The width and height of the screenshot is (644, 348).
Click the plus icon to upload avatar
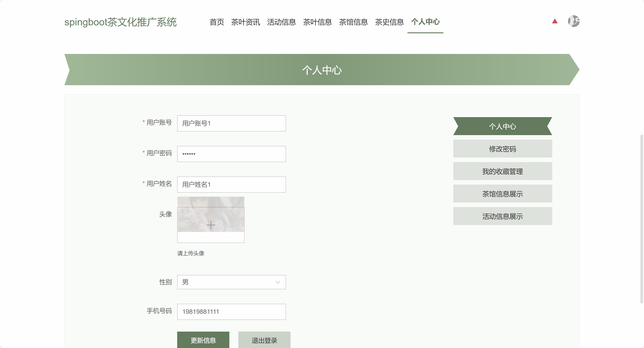pyautogui.click(x=211, y=225)
